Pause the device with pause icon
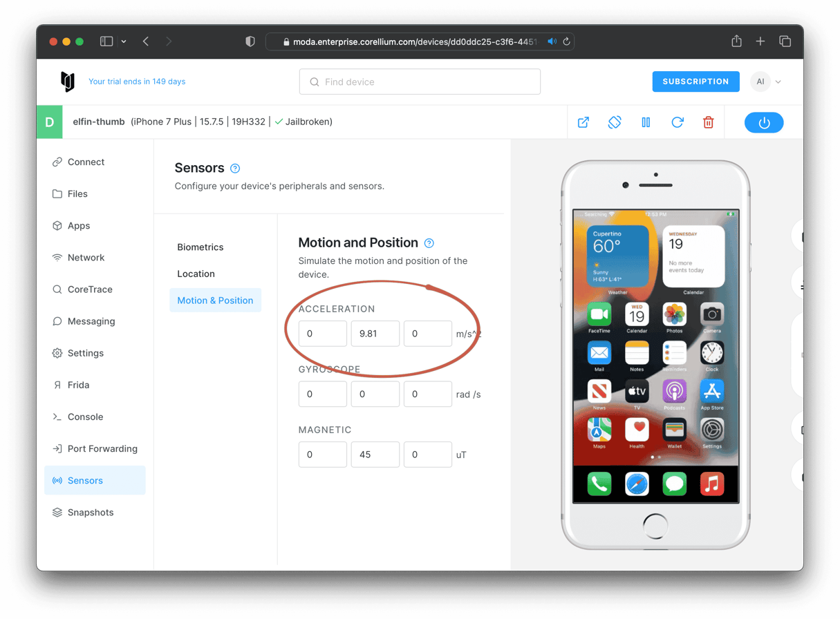 pos(646,122)
